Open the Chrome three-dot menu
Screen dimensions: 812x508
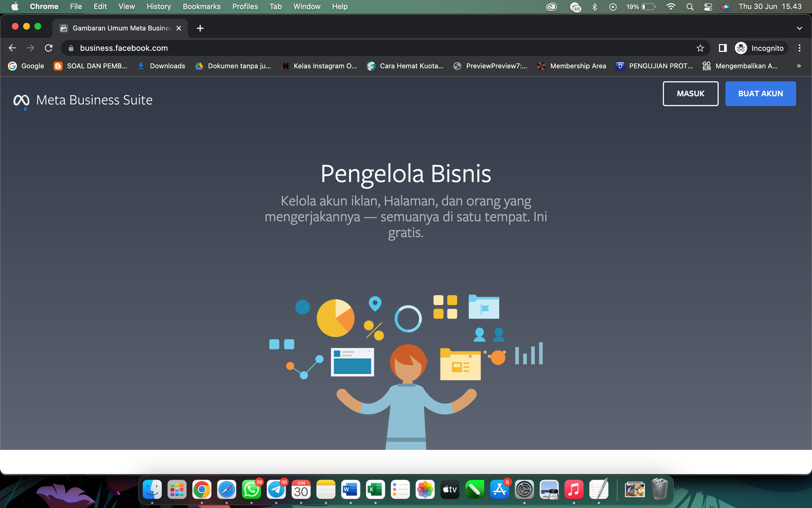pos(799,48)
